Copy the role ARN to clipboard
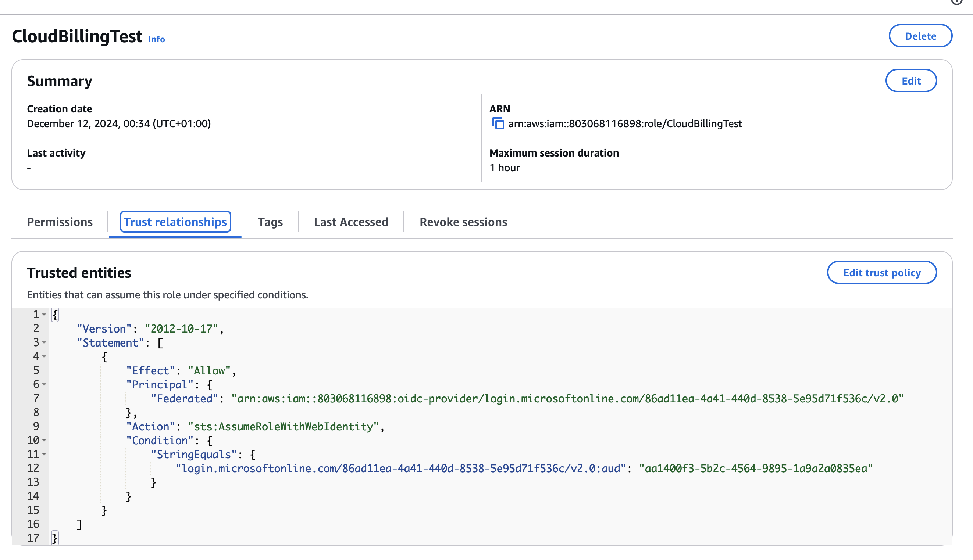Image resolution: width=973 pixels, height=560 pixels. point(498,124)
